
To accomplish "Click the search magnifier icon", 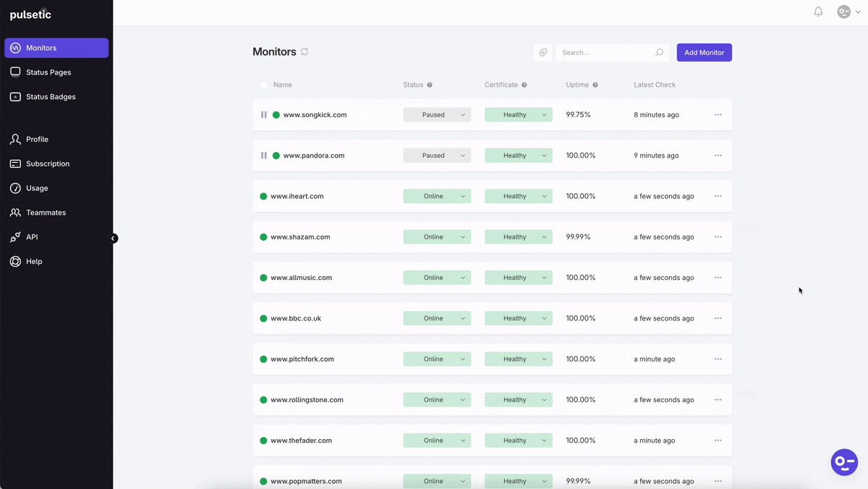I will coord(659,52).
